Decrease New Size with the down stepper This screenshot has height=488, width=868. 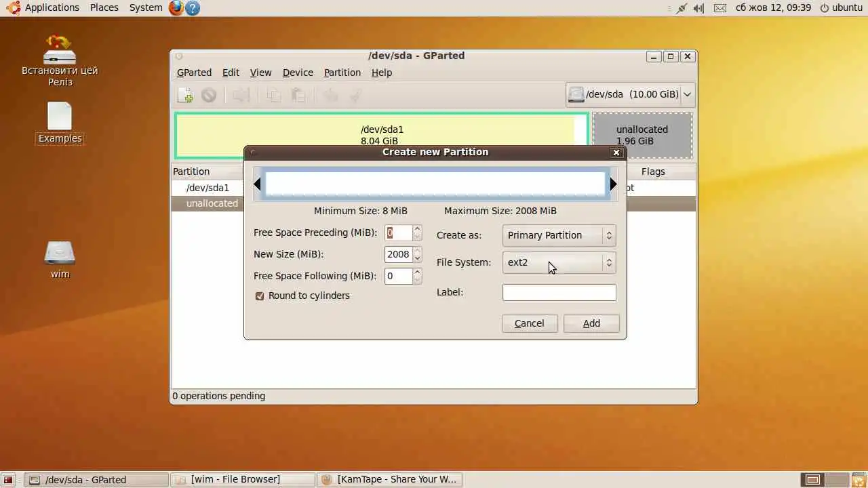click(x=417, y=259)
